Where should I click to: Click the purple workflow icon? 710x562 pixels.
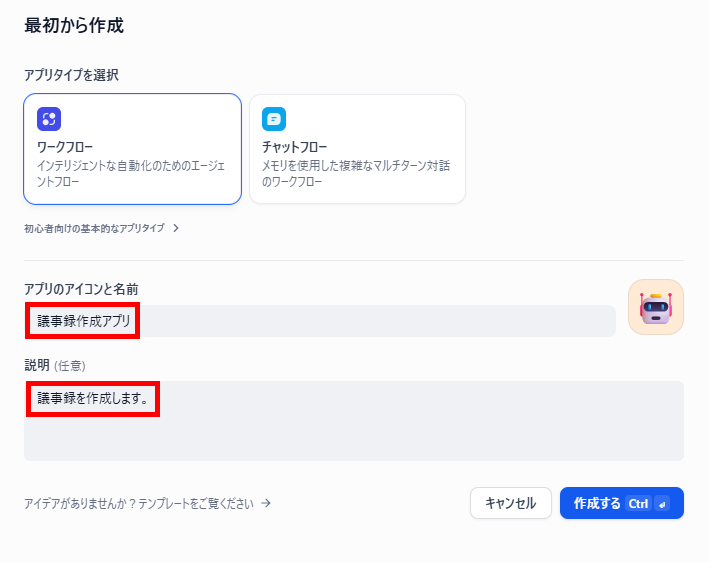[x=49, y=119]
